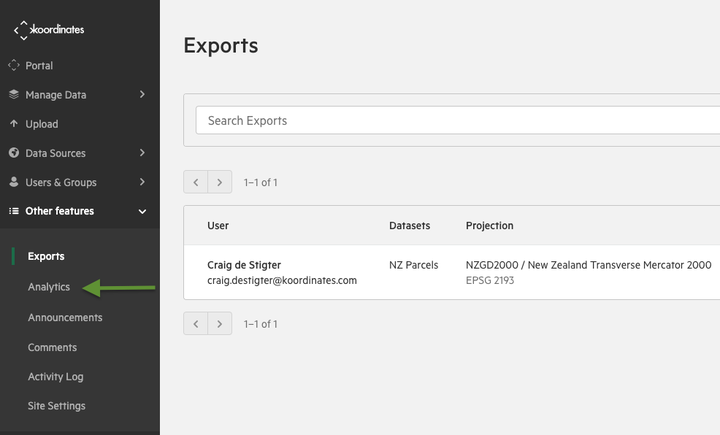Collapse the Other features section chevron
Viewport: 720px width, 435px height.
[x=142, y=211]
